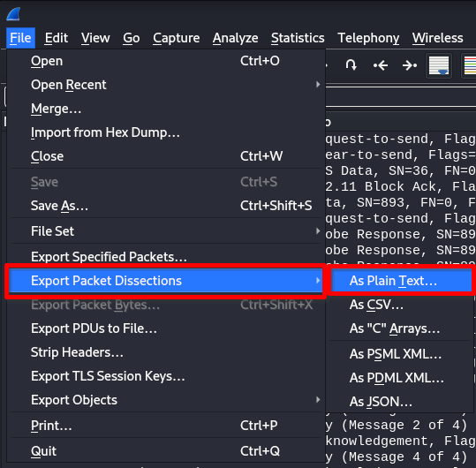The height and width of the screenshot is (468, 476).
Task: Export dissections As CSV...
Action: pos(401,305)
